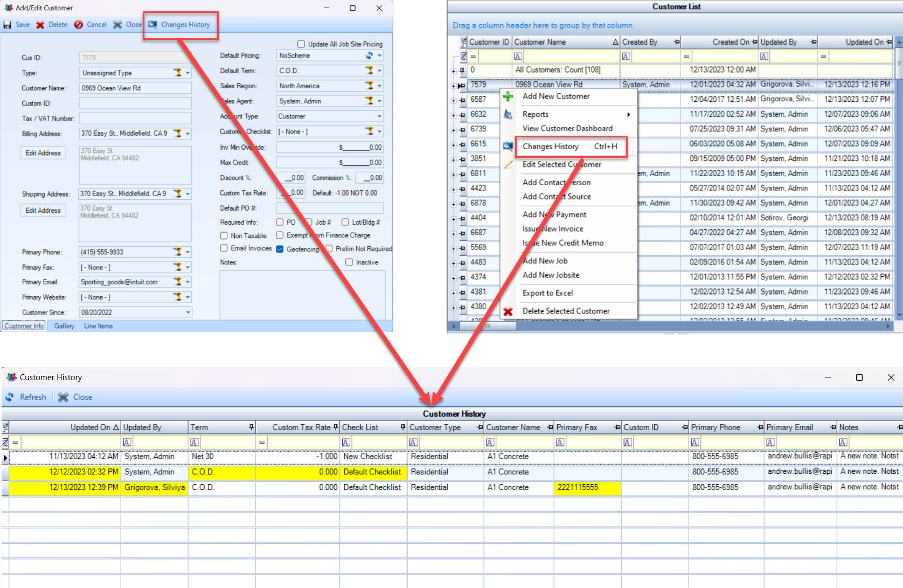Click the green plus Add New Customer icon
Image resolution: width=903 pixels, height=588 pixels.
click(508, 96)
